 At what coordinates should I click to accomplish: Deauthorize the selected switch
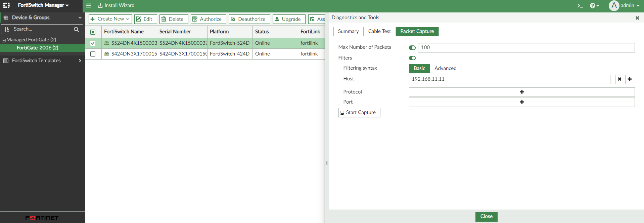pos(249,19)
